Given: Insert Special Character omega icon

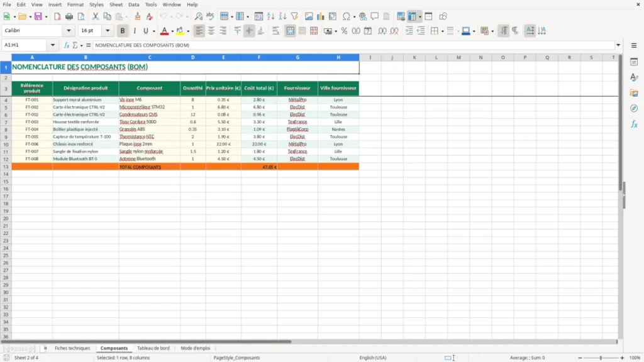Looking at the screenshot, I should point(347,16).
